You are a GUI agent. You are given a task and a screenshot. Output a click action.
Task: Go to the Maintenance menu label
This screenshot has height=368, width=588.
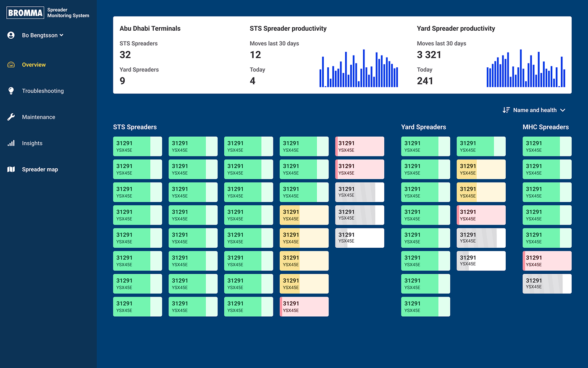point(39,117)
